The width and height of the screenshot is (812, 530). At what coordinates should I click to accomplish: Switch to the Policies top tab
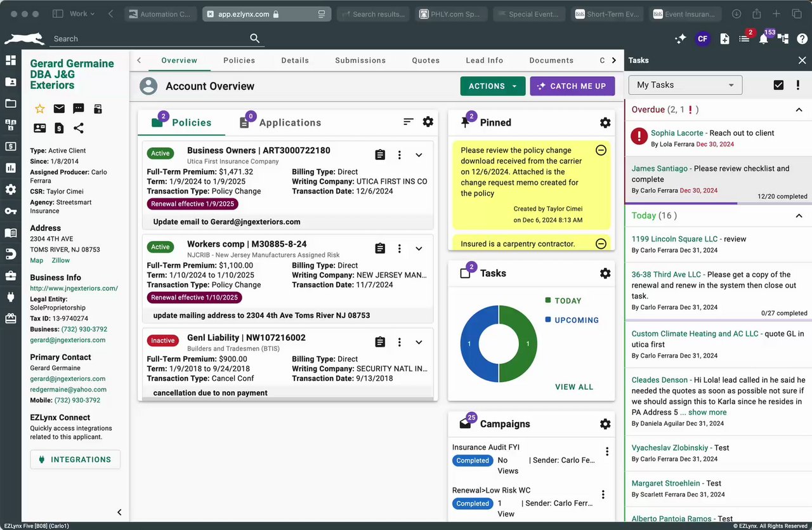click(x=239, y=60)
